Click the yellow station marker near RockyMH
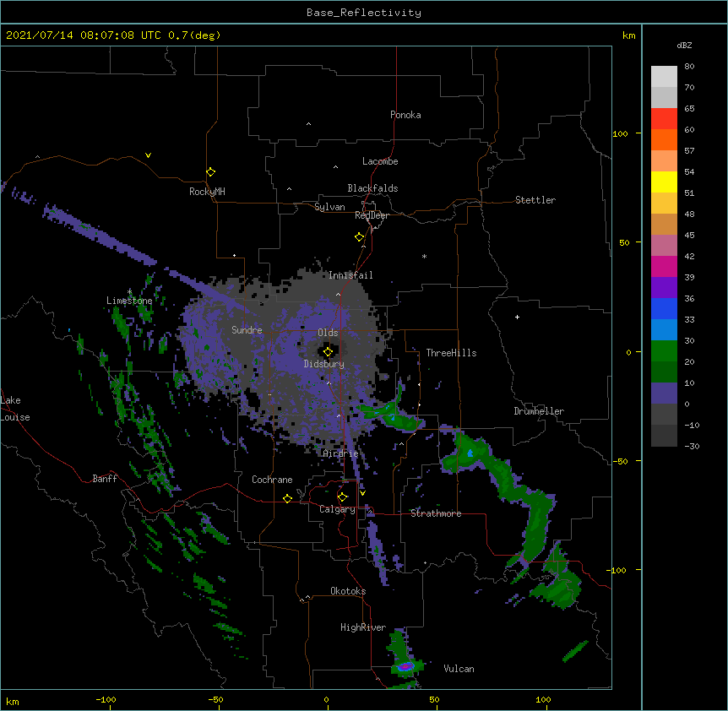The width and height of the screenshot is (728, 711). (x=210, y=172)
